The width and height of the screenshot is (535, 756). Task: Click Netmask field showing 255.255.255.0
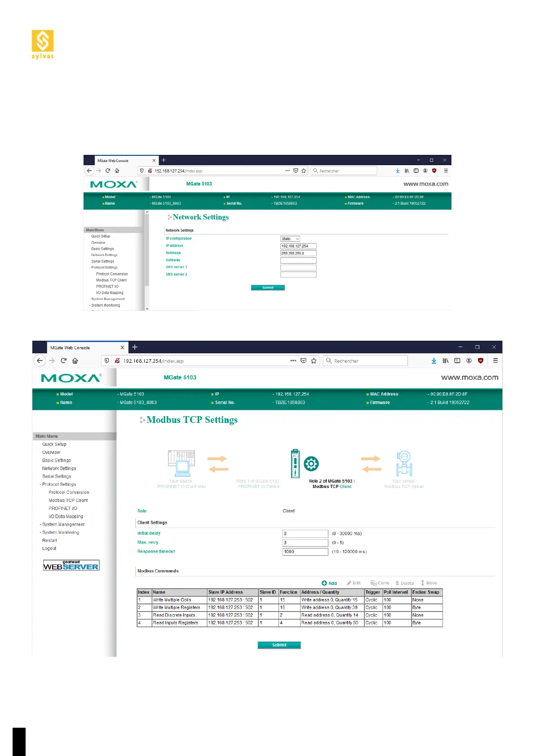pyautogui.click(x=298, y=253)
